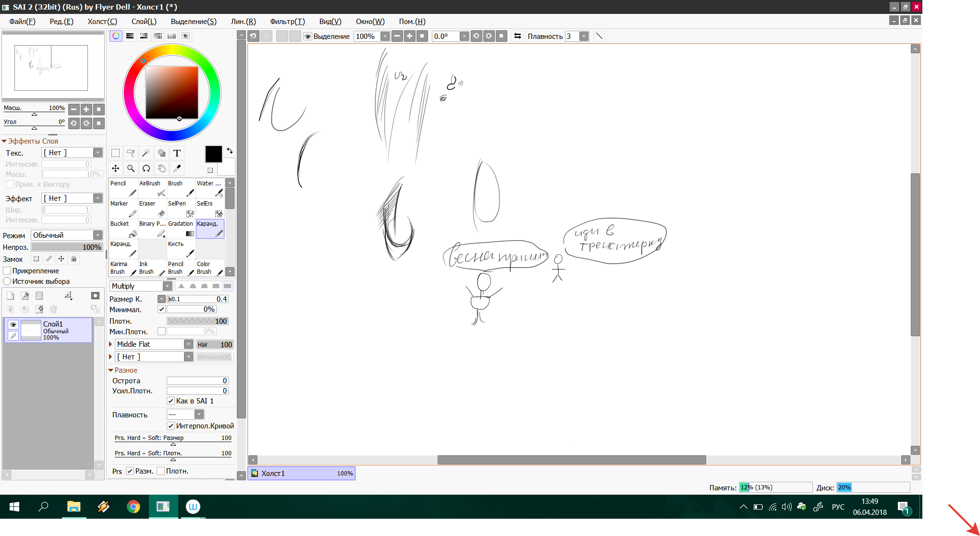Swap foreground and background colors
Viewport: 980px width, 536px height.
click(230, 150)
